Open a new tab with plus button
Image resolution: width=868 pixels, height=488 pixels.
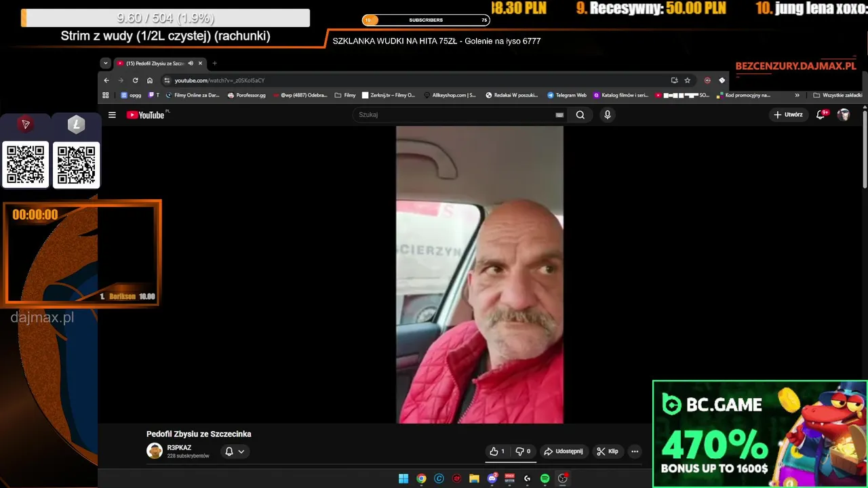coord(214,63)
